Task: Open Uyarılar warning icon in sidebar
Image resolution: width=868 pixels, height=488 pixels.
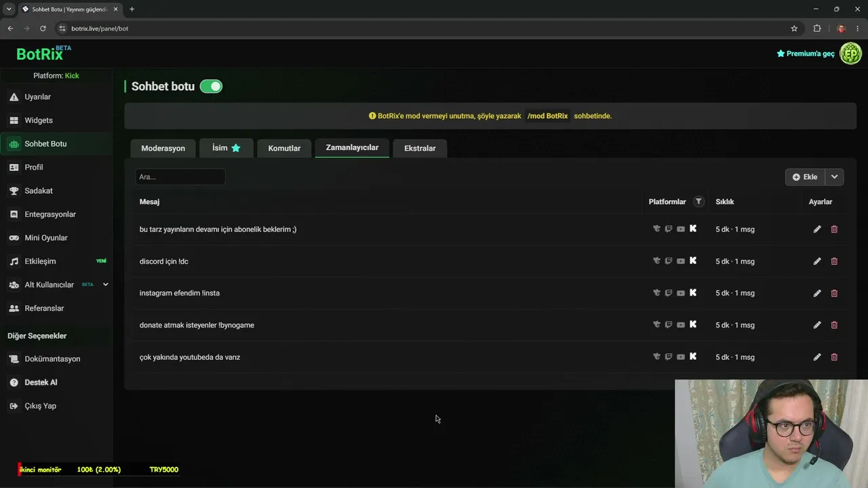Action: pyautogui.click(x=14, y=97)
